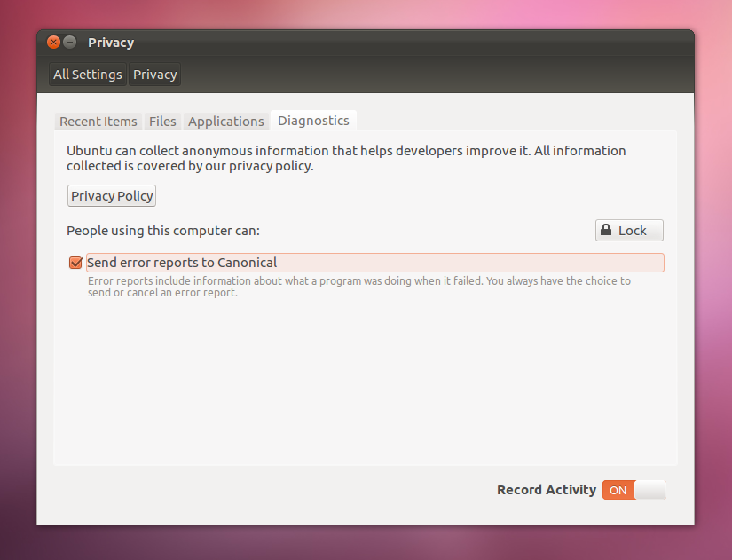This screenshot has width=732, height=560.
Task: Turn off Record Activity switch
Action: coord(634,490)
